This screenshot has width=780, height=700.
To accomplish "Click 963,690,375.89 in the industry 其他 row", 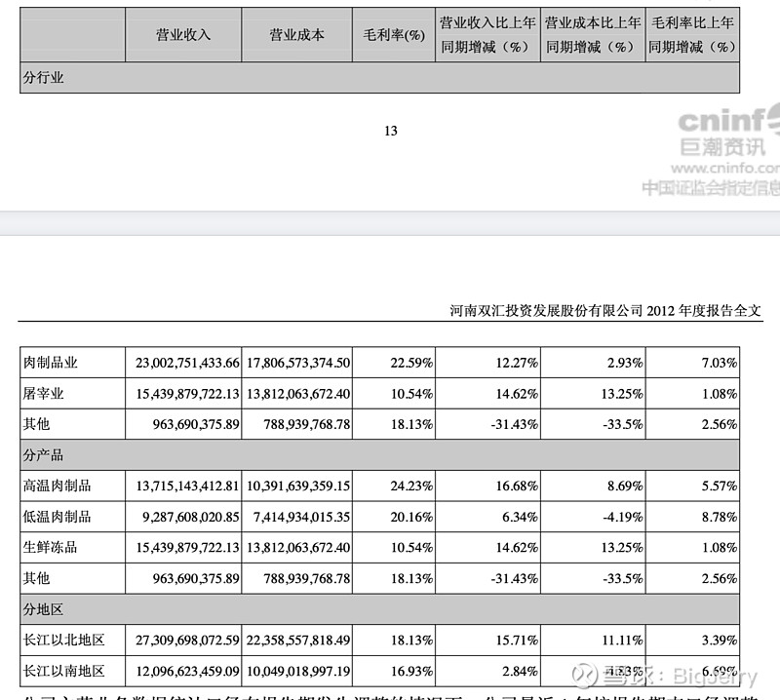I will pos(196,424).
